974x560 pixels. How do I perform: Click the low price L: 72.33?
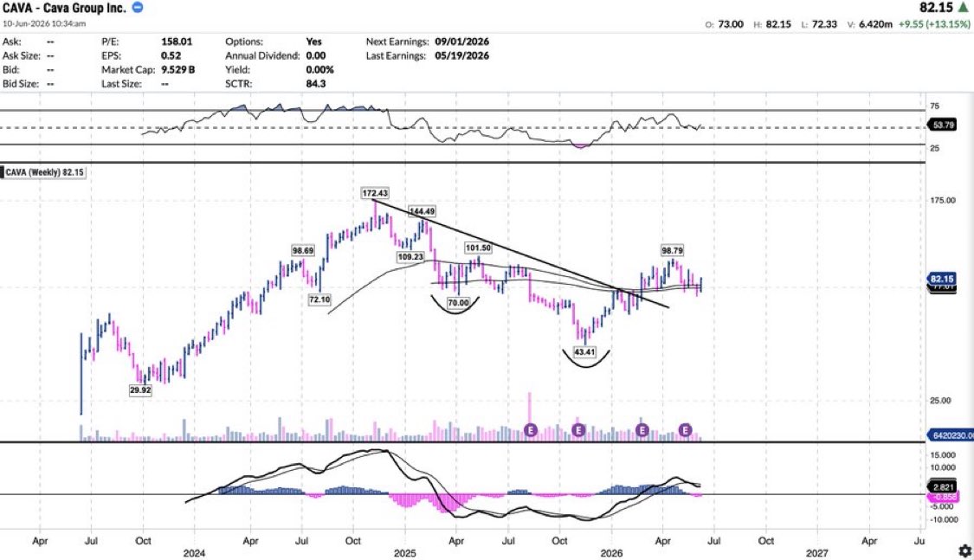[x=819, y=24]
